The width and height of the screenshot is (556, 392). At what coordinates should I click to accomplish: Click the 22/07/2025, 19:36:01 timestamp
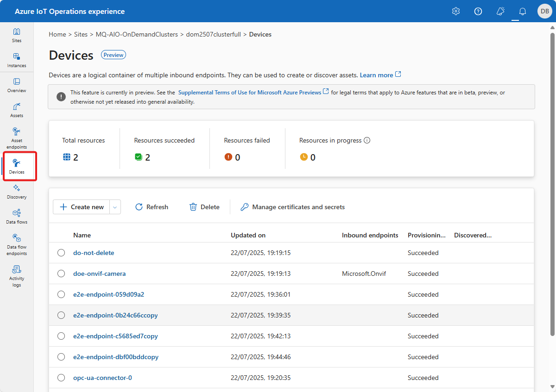260,294
